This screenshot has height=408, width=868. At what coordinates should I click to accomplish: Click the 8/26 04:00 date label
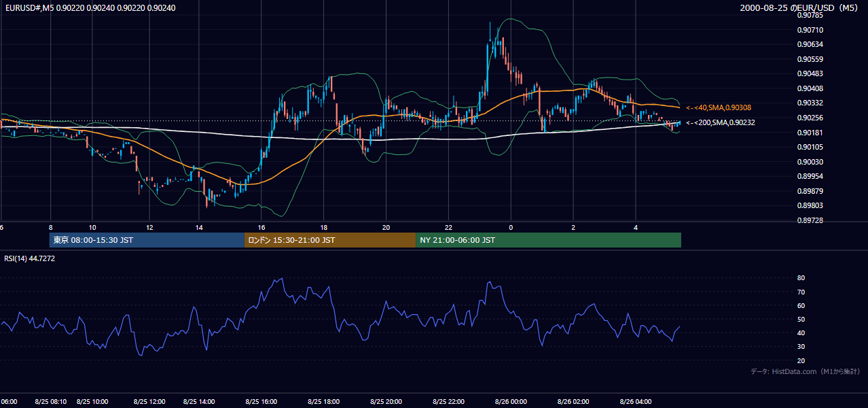[x=636, y=402]
